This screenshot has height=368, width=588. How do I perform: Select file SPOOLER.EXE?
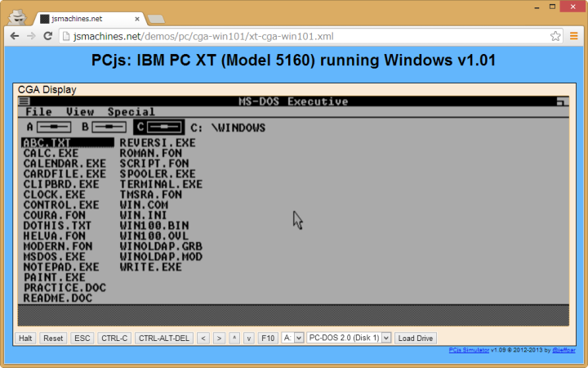pyautogui.click(x=158, y=174)
